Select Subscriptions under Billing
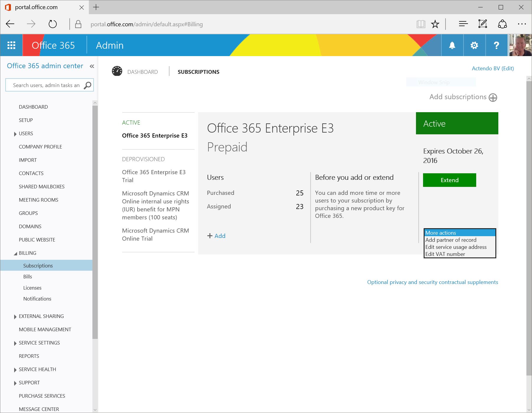 [46, 265]
